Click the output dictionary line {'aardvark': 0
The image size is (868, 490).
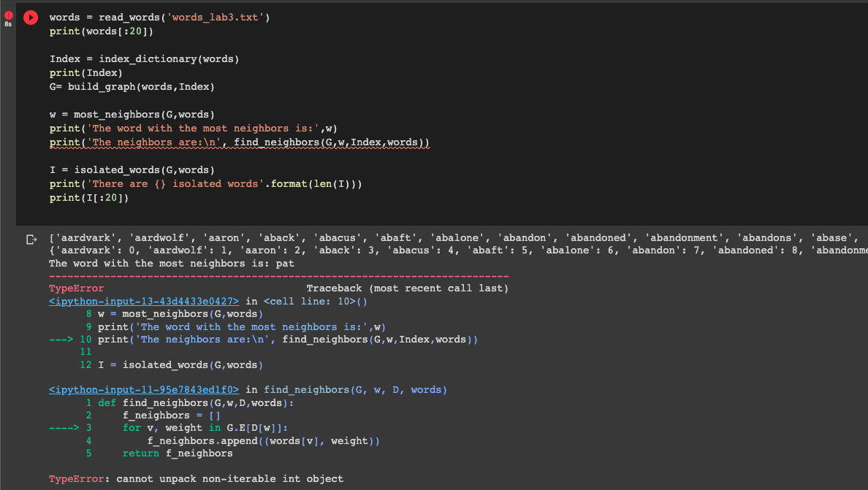pos(458,250)
